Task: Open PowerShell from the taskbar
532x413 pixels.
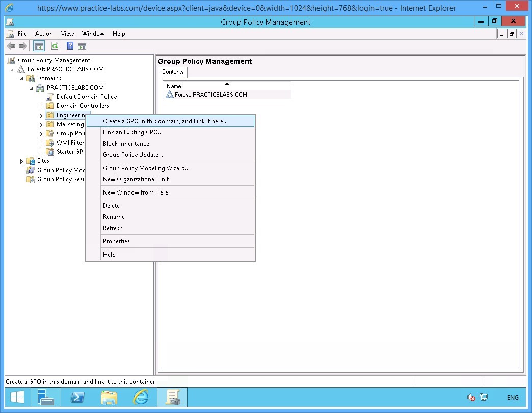Action: [77, 397]
